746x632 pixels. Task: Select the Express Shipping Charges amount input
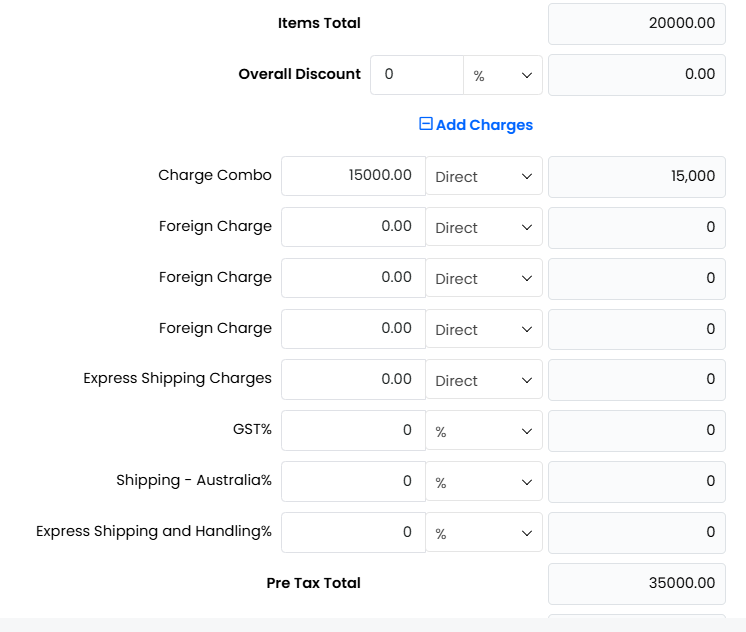353,380
